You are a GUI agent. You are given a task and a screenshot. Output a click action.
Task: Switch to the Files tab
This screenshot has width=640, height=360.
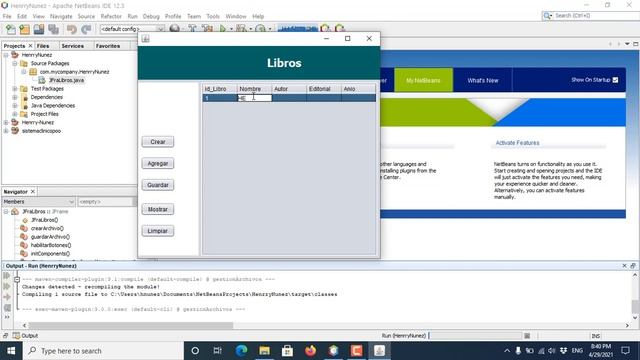point(43,46)
